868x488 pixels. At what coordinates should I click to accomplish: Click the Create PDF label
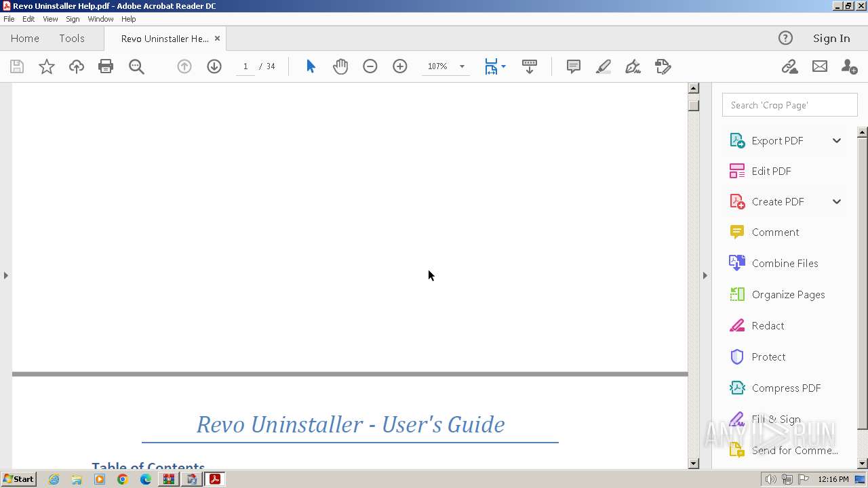pyautogui.click(x=778, y=202)
